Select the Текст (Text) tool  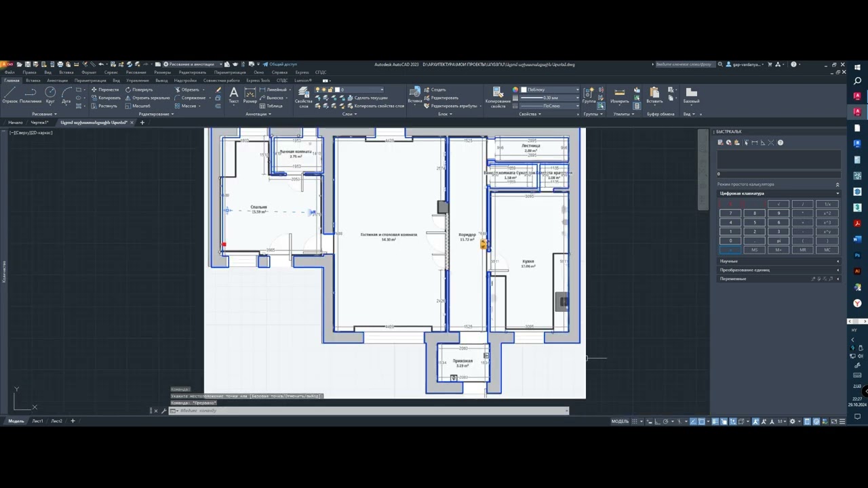(233, 94)
